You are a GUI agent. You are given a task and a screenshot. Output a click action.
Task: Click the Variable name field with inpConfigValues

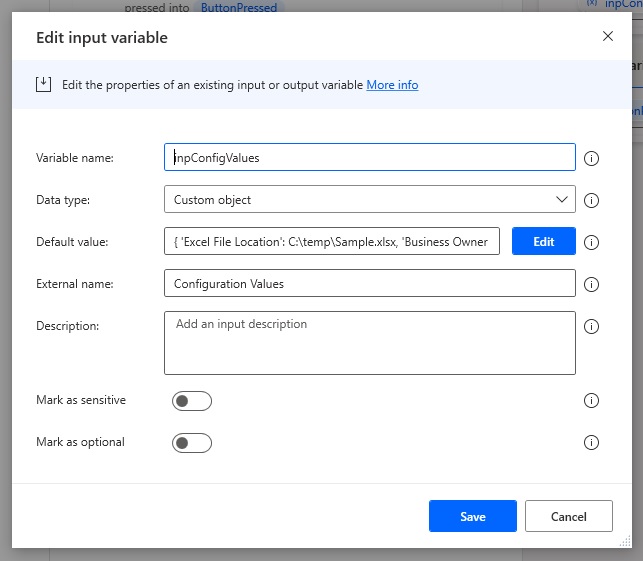pos(369,157)
